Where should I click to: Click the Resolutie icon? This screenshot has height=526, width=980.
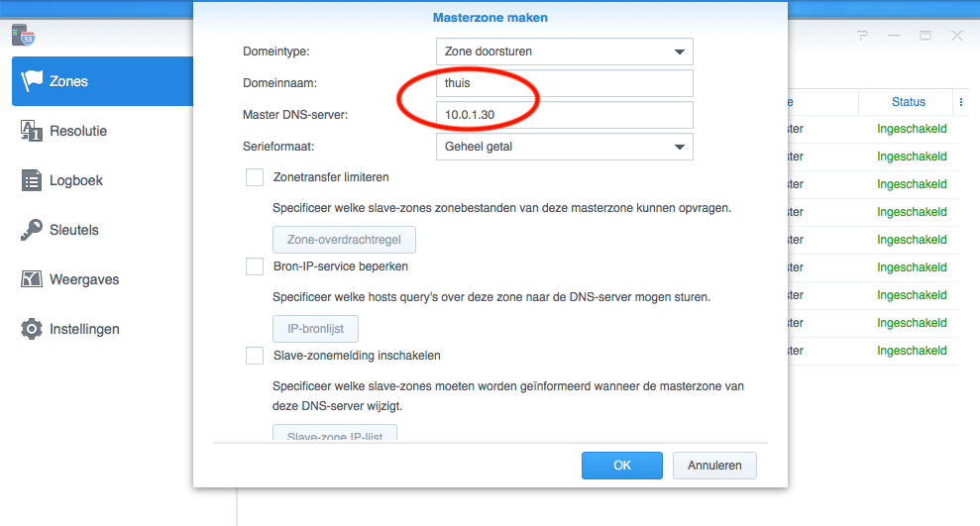coord(32,131)
